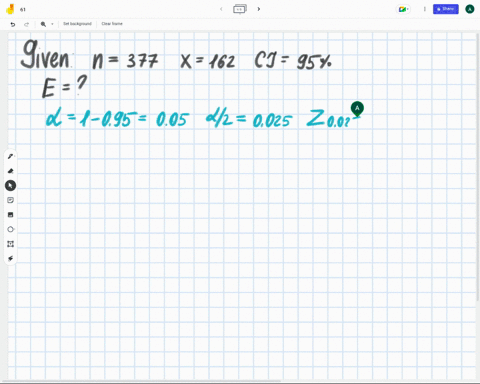Select the Eraser tool
The image size is (480, 384).
10,171
